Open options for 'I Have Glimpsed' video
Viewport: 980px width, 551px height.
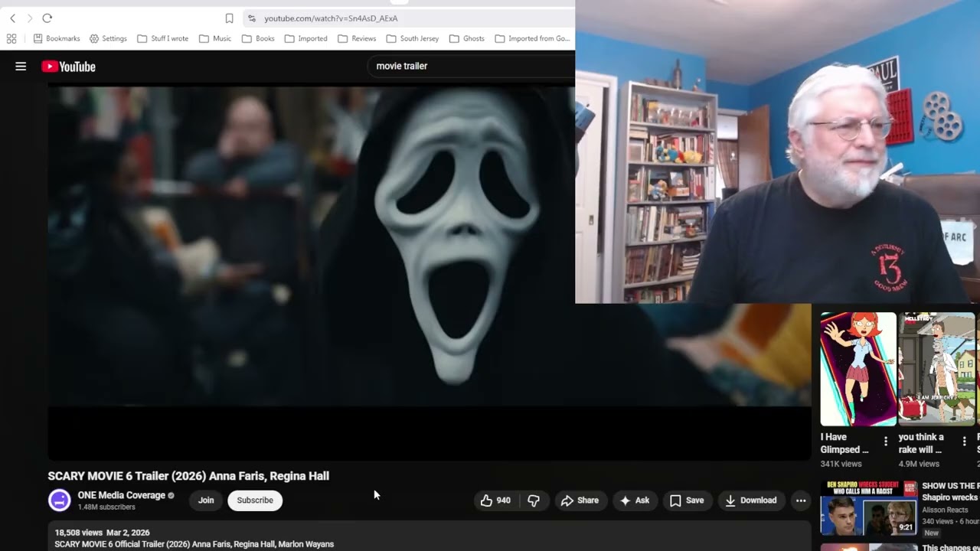point(886,441)
